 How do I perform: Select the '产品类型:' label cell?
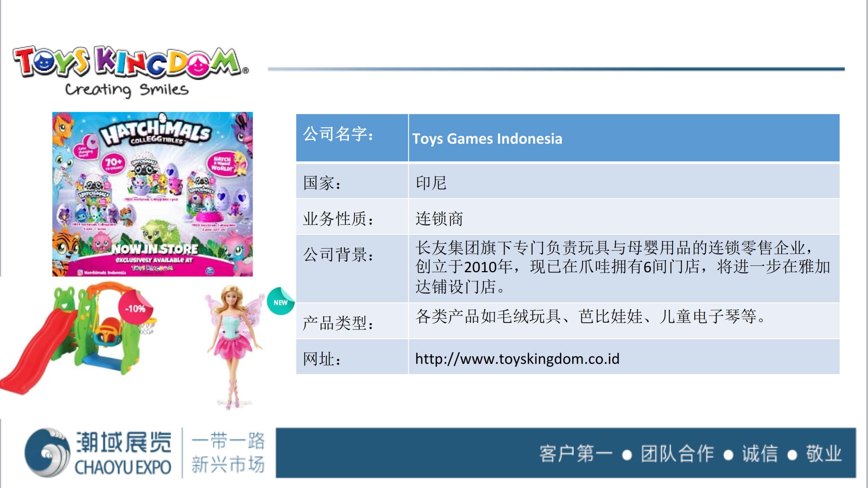point(352,321)
